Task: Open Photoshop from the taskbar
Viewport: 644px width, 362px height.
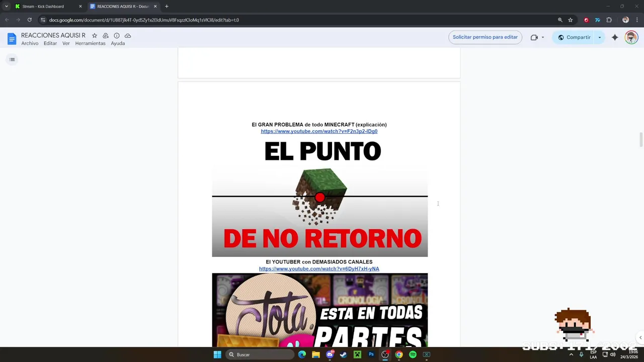Action: point(371,354)
